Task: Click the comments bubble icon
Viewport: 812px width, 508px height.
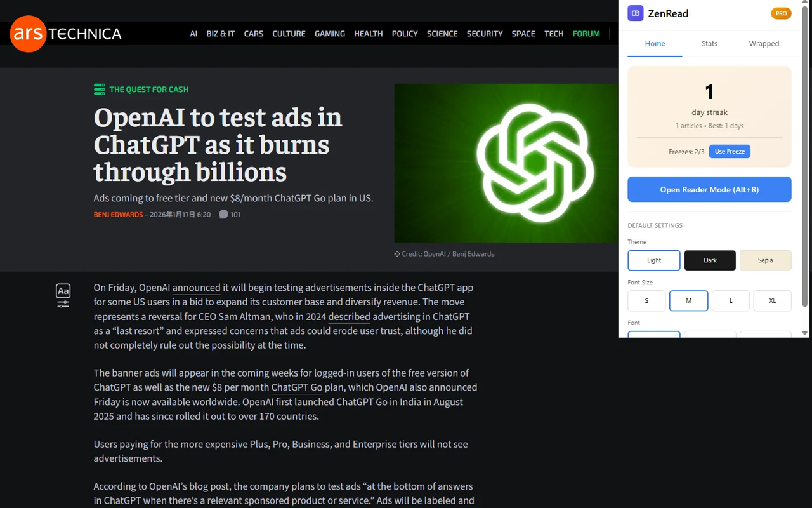Action: [223, 215]
